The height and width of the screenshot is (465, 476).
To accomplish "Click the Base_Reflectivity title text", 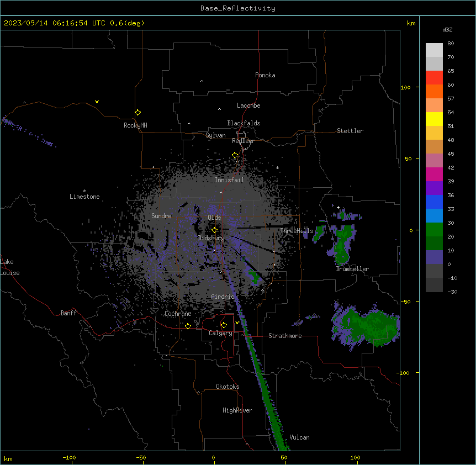I will click(238, 8).
